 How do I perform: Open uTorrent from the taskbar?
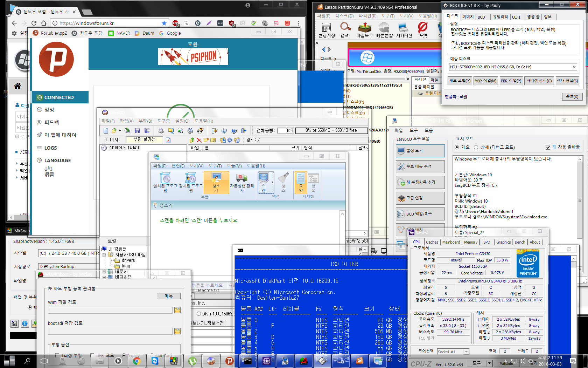[192, 361]
